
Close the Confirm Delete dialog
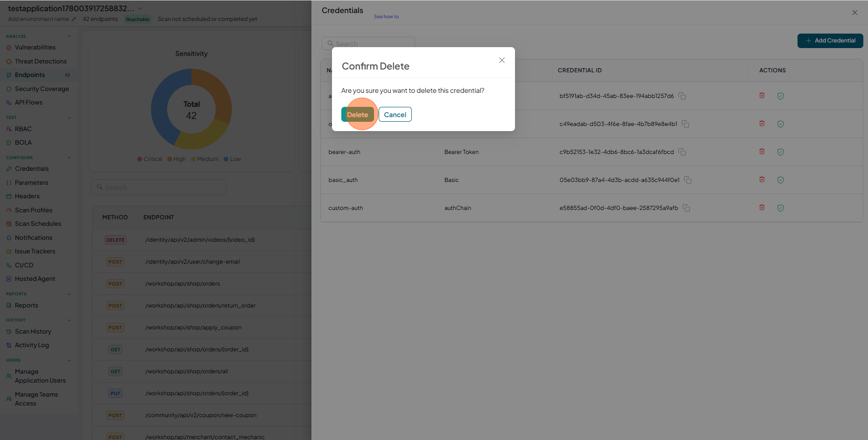point(502,60)
